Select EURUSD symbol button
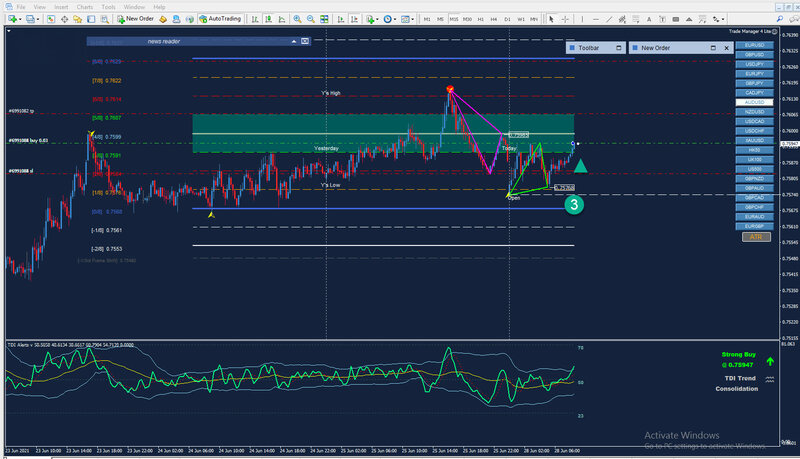Viewport: 800px width, 459px height. click(x=755, y=46)
